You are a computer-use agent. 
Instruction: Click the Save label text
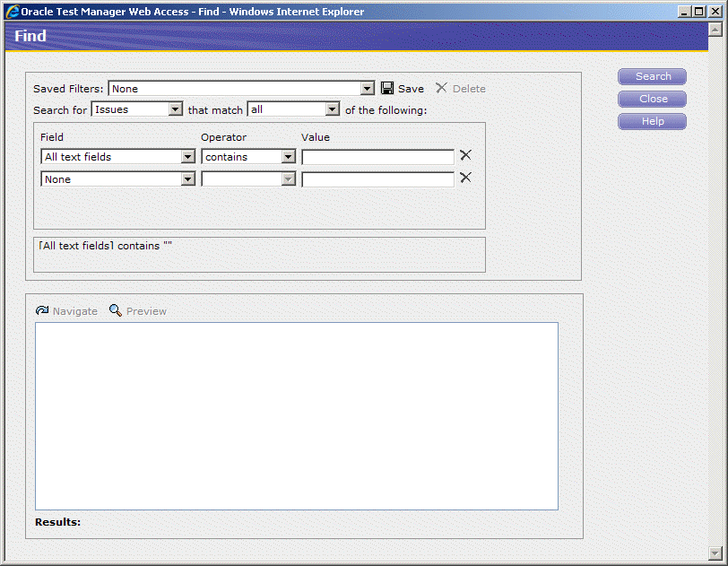(411, 89)
